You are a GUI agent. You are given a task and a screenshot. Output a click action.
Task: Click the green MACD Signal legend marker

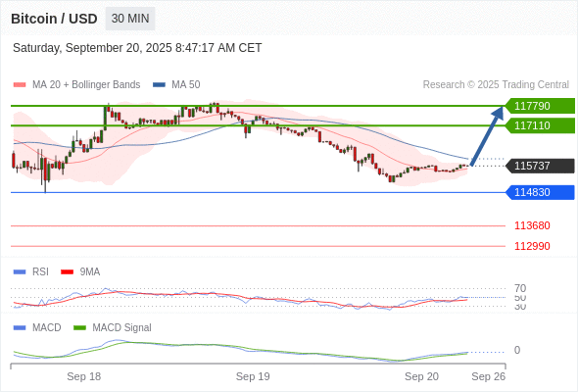[79, 328]
